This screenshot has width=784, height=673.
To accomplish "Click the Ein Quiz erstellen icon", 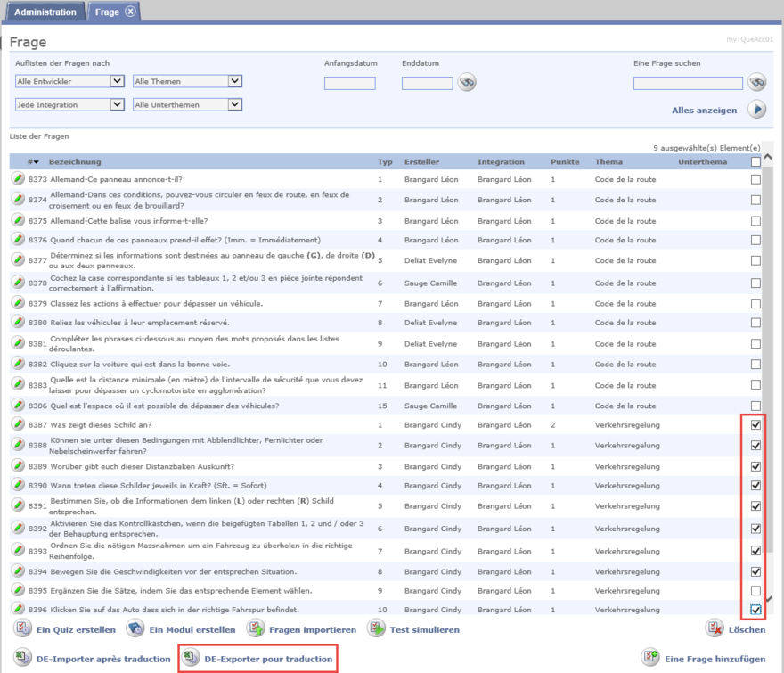I will pyautogui.click(x=22, y=629).
